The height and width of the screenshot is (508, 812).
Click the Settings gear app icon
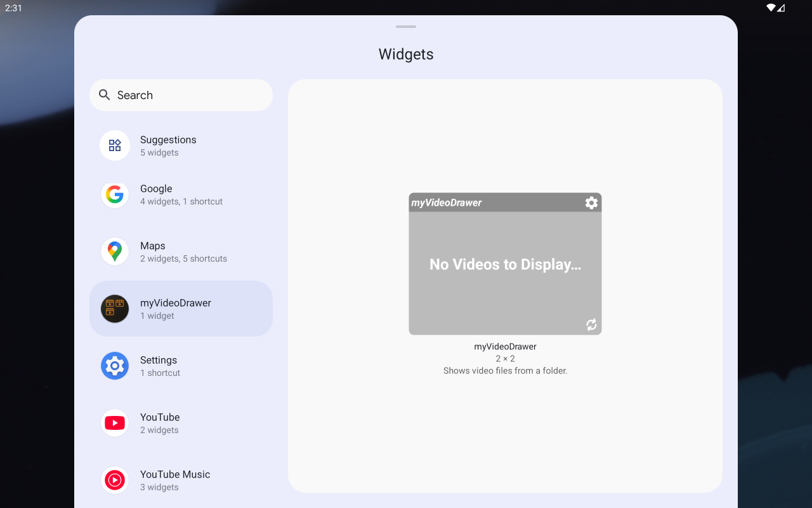(x=115, y=366)
